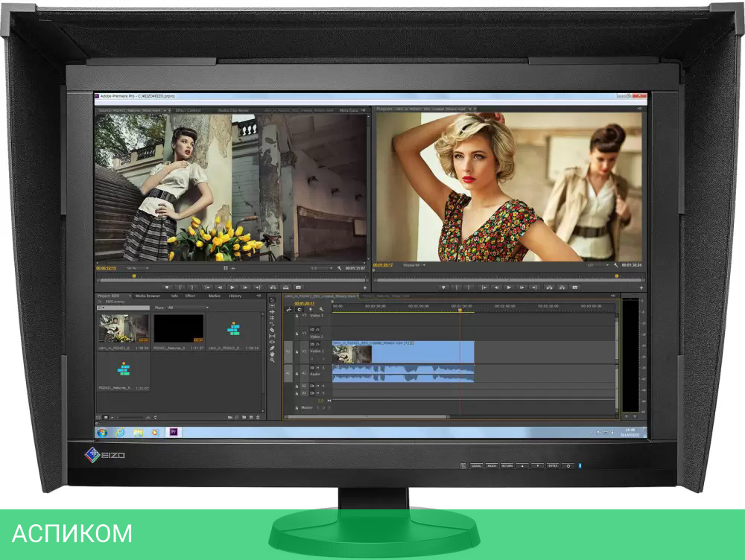Open the Program monitor settings wrench icon
The height and width of the screenshot is (560, 745).
(x=615, y=266)
